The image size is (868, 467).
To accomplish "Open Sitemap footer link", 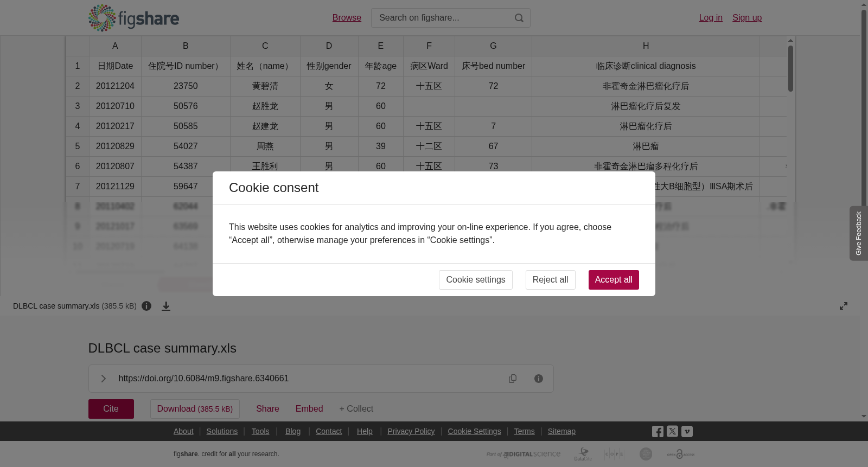I will pos(561,431).
